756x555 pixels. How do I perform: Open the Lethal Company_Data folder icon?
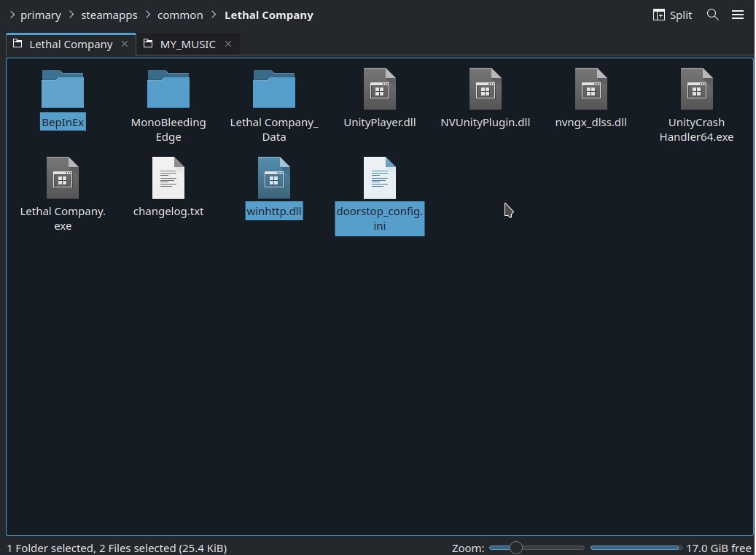[274, 89]
